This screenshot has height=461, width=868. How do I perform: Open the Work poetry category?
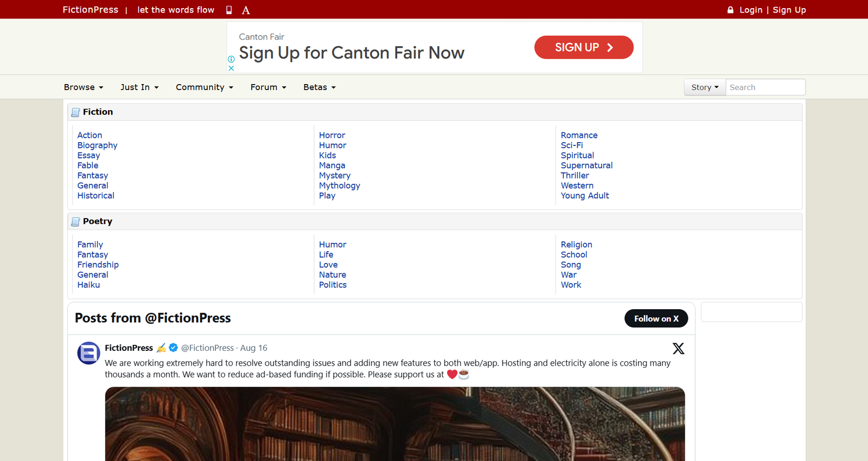(571, 285)
